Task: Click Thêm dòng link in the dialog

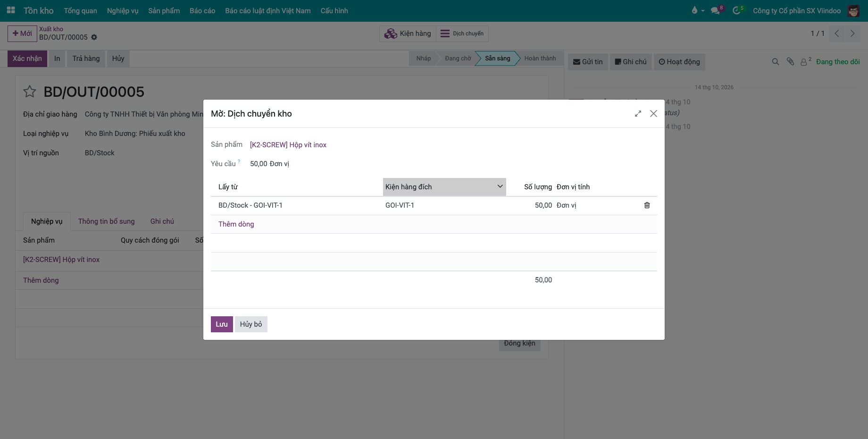Action: click(236, 224)
